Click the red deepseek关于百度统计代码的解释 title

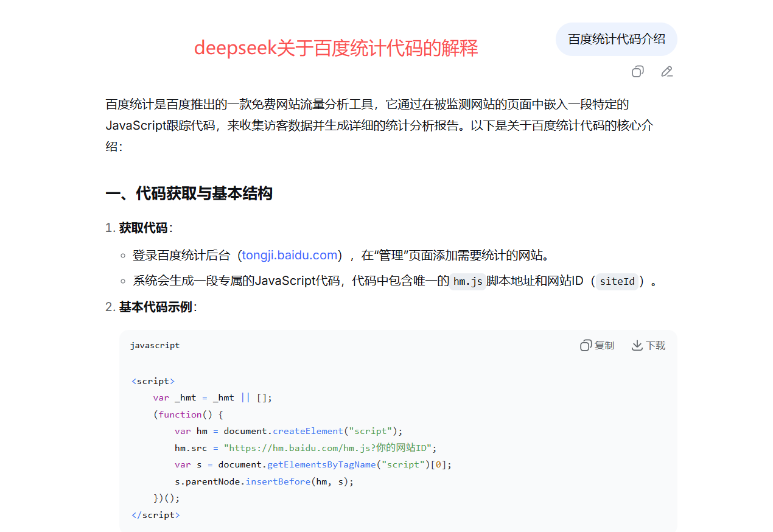[x=336, y=47]
